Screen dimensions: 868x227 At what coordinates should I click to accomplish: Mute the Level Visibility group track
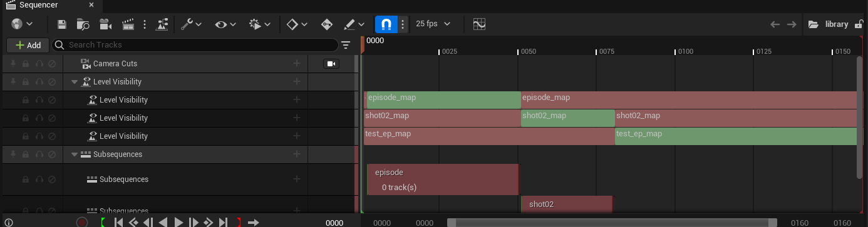52,82
